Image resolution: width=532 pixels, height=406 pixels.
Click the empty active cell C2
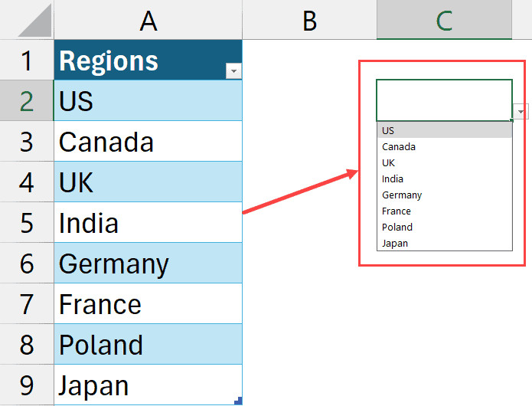pyautogui.click(x=444, y=100)
